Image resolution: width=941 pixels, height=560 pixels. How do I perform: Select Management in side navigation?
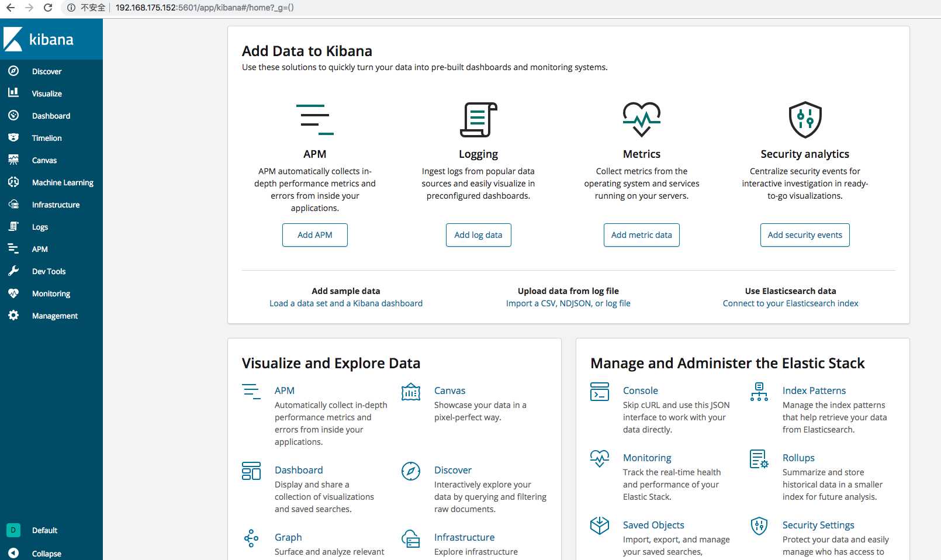pyautogui.click(x=55, y=316)
